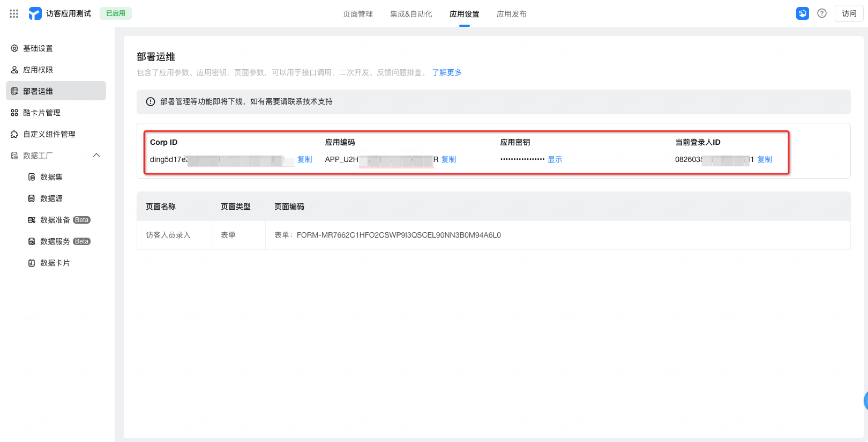
Task: Switch to 集成&自动化 tab
Action: coord(411,14)
